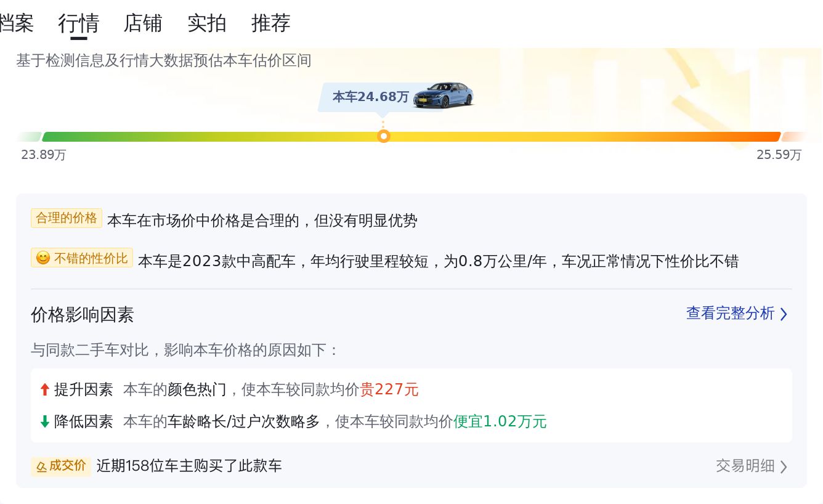Click the 23.89万 minimum price label
The image size is (823, 504).
[44, 155]
